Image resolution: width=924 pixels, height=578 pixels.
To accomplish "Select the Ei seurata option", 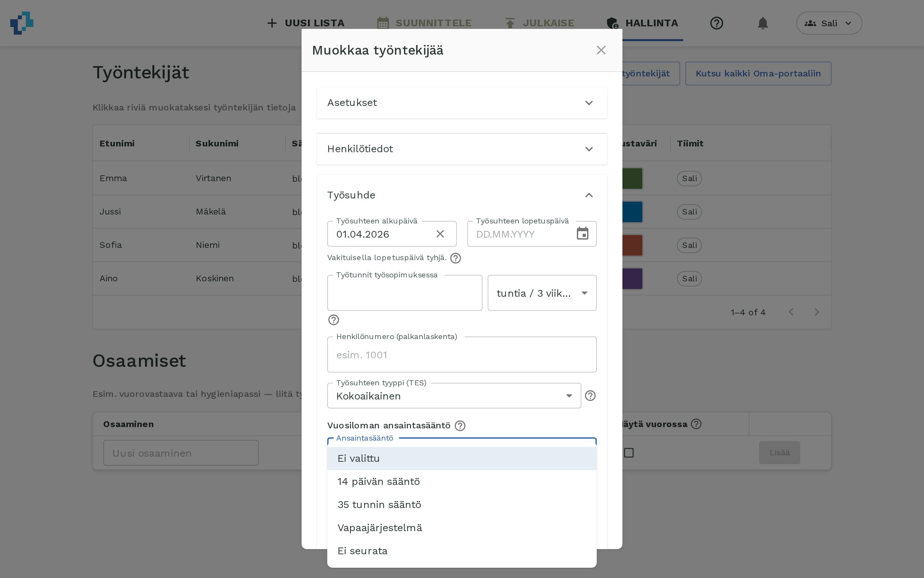I will pos(462,551).
